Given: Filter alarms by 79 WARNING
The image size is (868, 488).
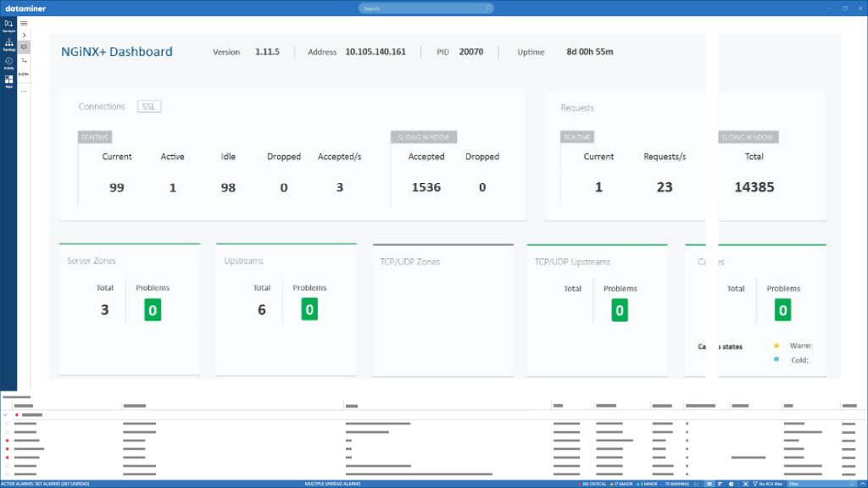Looking at the screenshot, I should click(x=675, y=484).
